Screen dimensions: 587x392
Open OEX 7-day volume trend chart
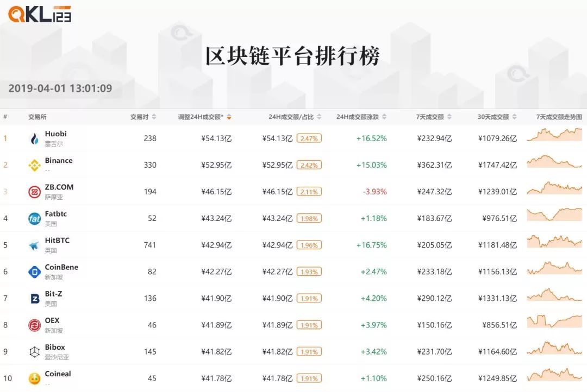tap(554, 321)
